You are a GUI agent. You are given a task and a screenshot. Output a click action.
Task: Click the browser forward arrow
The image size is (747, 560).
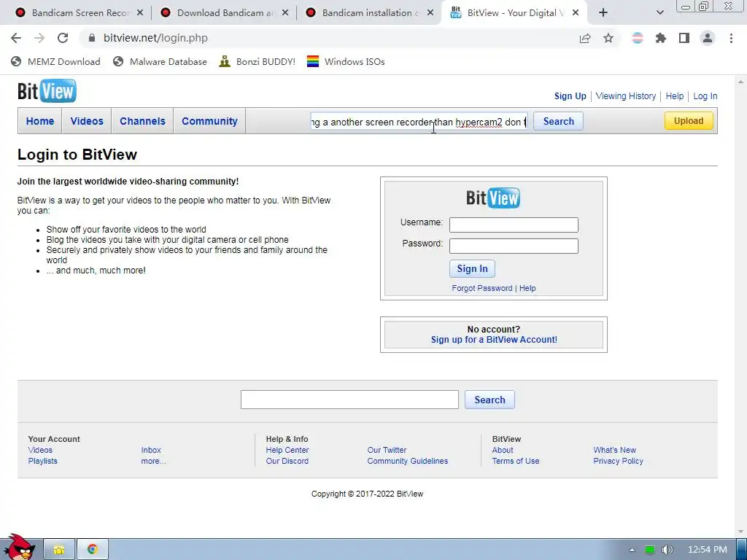[x=39, y=38]
